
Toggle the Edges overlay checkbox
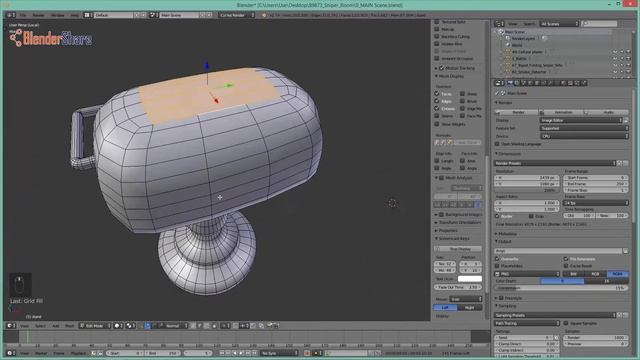pyautogui.click(x=437, y=101)
